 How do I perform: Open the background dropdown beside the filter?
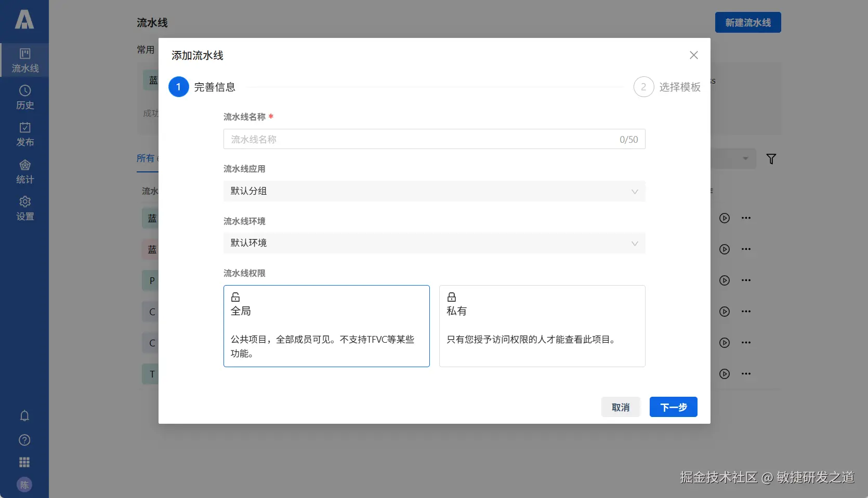tap(733, 158)
